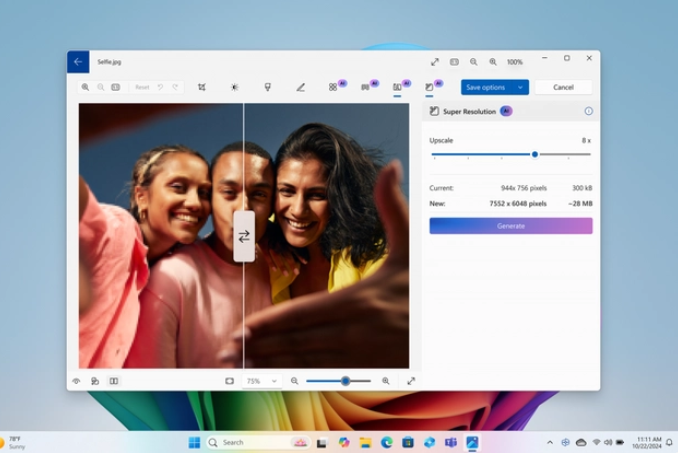
Task: Click Reset in the editor toolbar
Action: 142,87
